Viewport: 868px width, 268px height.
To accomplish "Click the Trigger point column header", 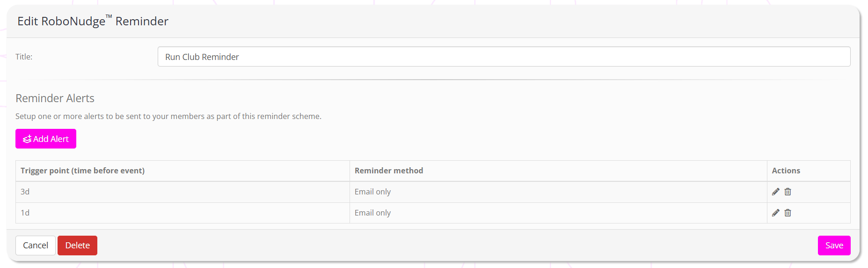I will [82, 171].
